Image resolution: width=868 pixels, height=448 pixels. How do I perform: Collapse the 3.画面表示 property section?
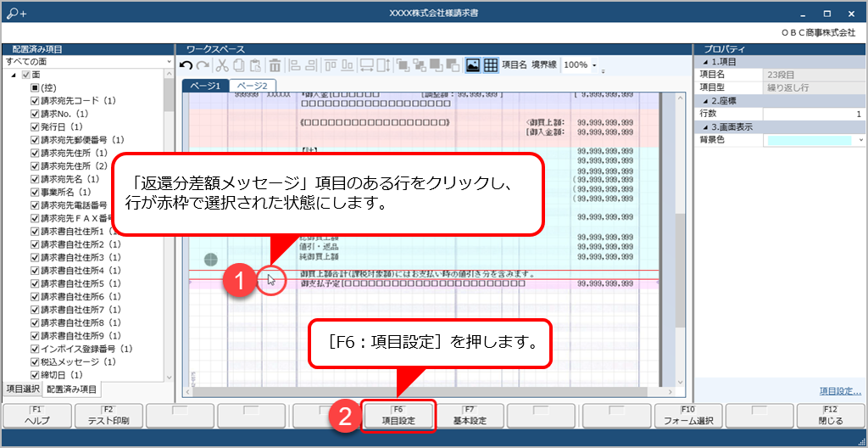click(x=704, y=127)
